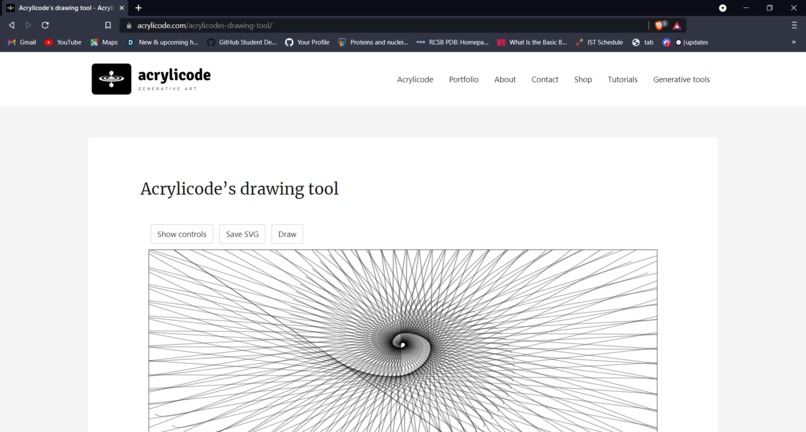
Task: Click the Acrylicode's drawing tool heading
Action: click(x=240, y=189)
